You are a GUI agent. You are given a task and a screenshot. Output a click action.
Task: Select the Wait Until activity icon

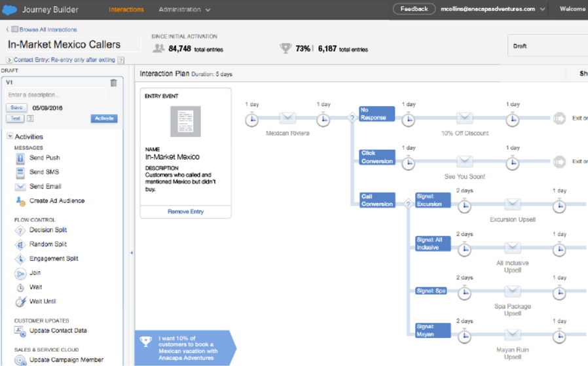(20, 301)
